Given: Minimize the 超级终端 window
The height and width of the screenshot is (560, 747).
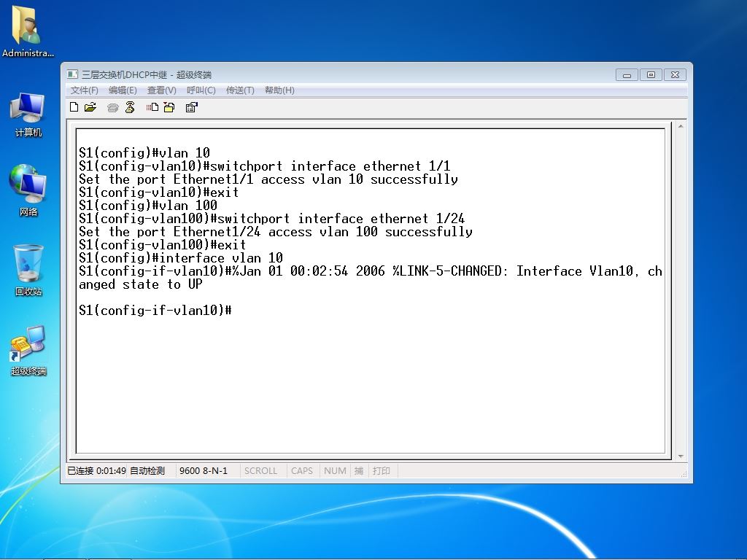Looking at the screenshot, I should tap(627, 75).
